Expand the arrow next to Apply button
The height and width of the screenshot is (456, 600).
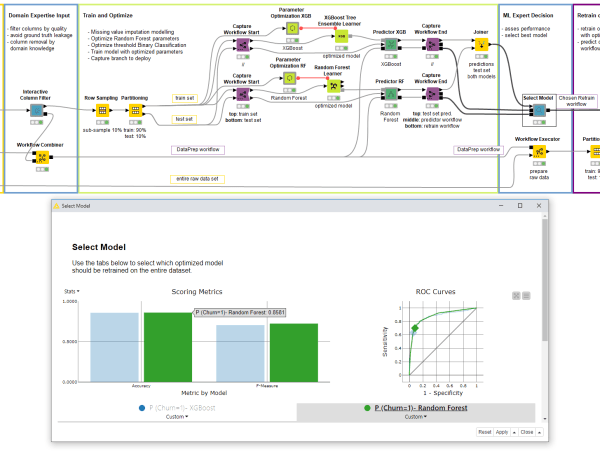point(514,432)
